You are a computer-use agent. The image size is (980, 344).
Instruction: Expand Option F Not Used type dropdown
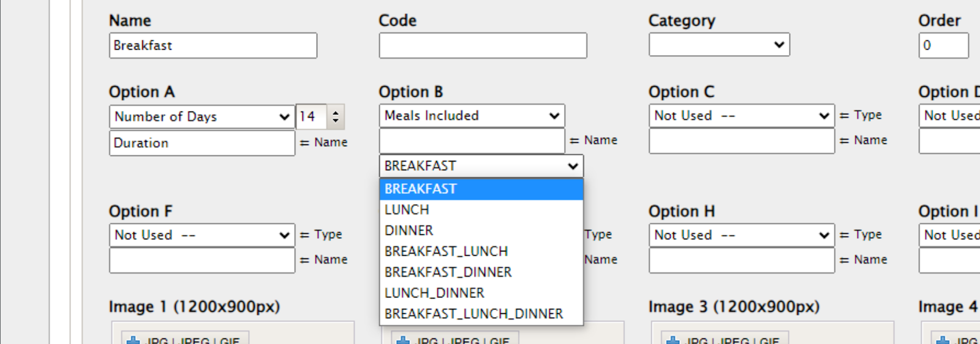tap(202, 235)
